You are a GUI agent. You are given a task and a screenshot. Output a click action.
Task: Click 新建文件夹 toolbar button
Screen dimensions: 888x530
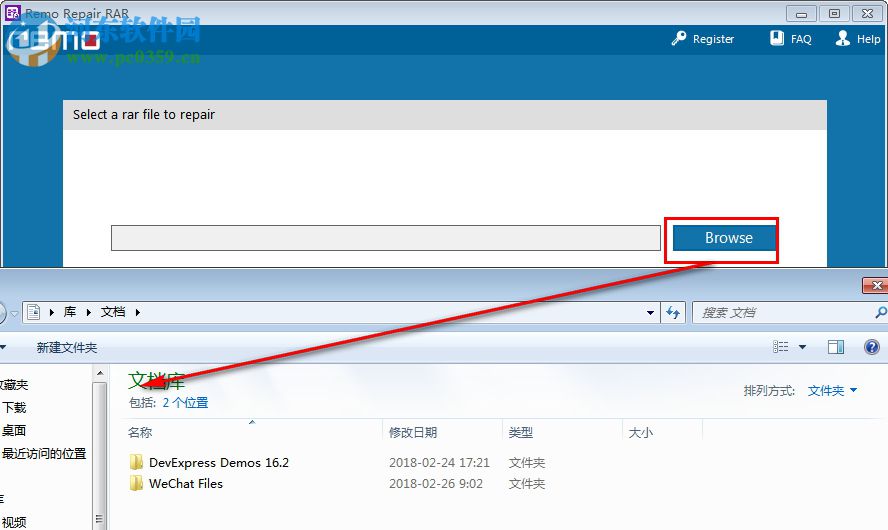coord(67,348)
